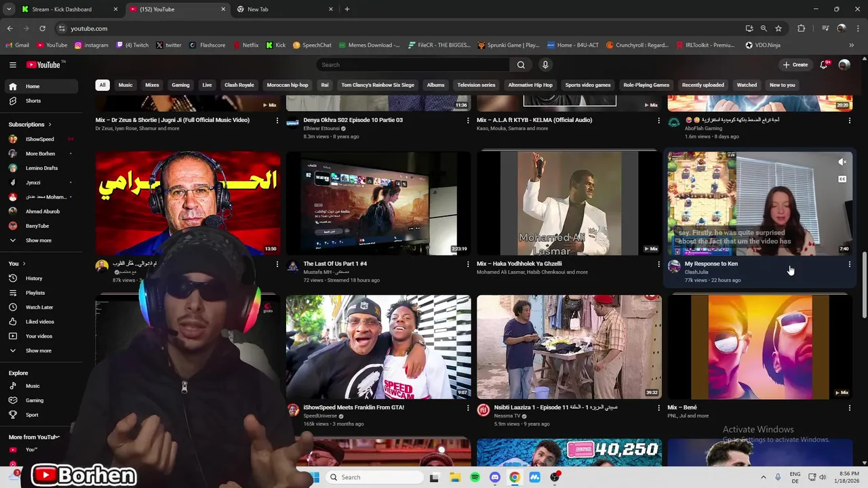Image resolution: width=868 pixels, height=488 pixels.
Task: Select the Music filter chip
Action: pos(125,85)
